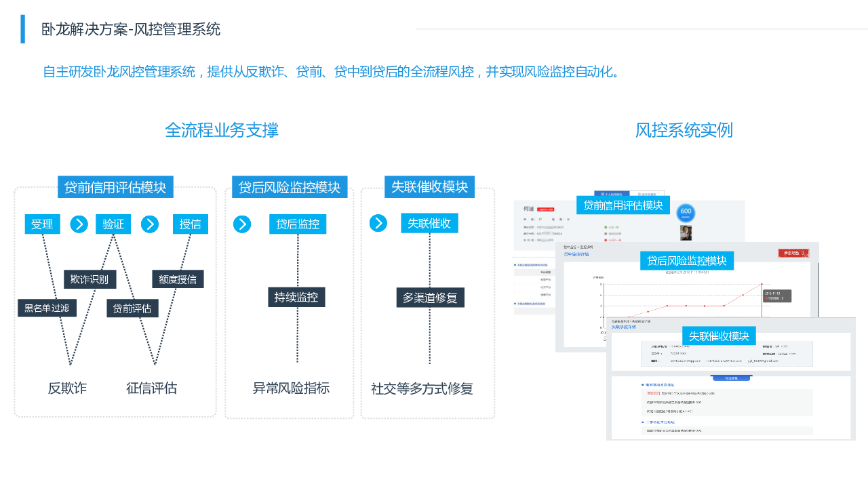Viewport: 868px width, 488px height.
Task: Click the arrow icon before 失联催收
Action: click(378, 223)
